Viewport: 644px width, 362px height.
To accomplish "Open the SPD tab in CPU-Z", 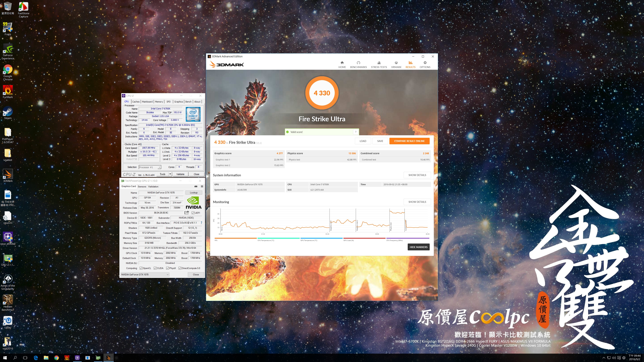I will (x=169, y=102).
